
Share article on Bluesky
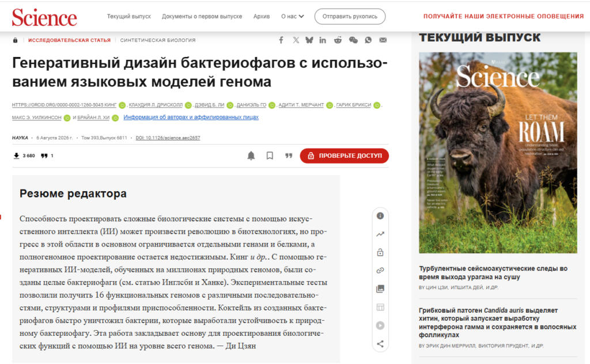(x=309, y=40)
